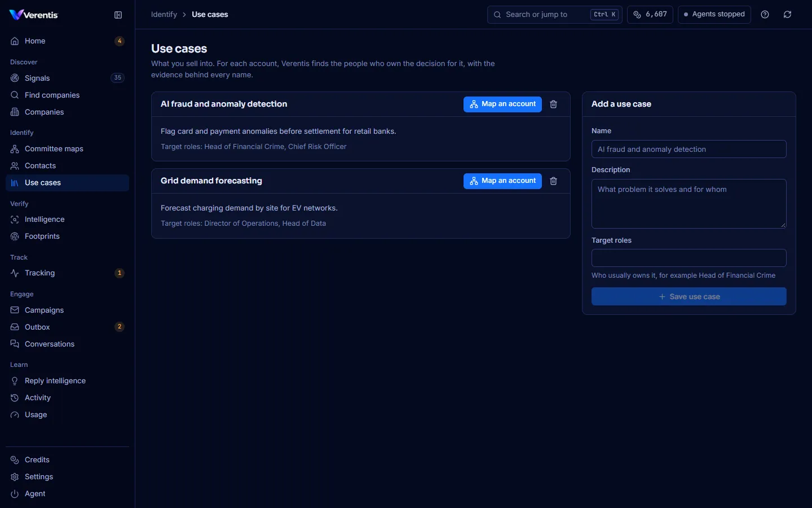Click the Save use case button
The width and height of the screenshot is (812, 508).
click(x=689, y=296)
